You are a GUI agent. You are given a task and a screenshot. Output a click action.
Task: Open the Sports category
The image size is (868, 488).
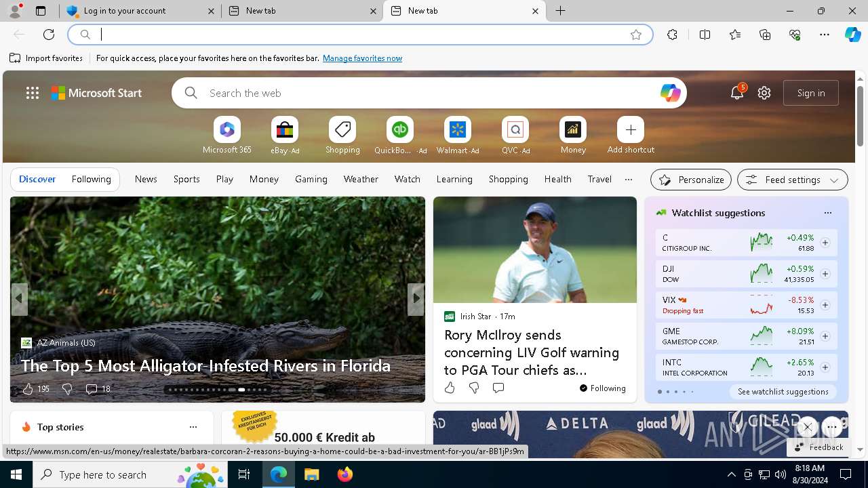pyautogui.click(x=186, y=180)
